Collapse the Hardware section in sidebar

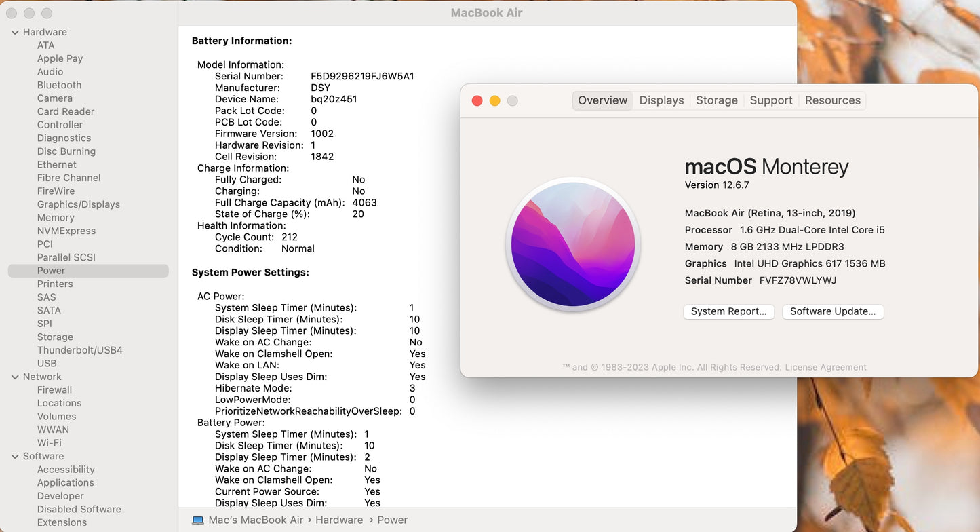coord(15,32)
